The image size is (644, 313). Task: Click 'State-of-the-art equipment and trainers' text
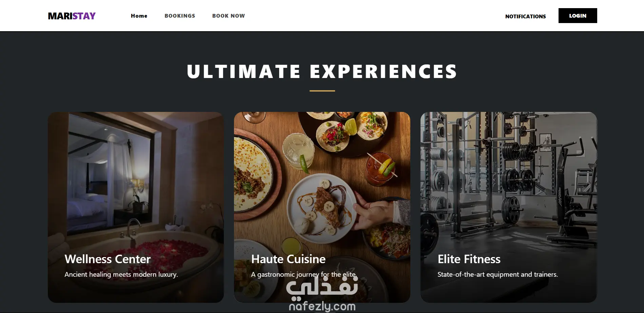497,274
